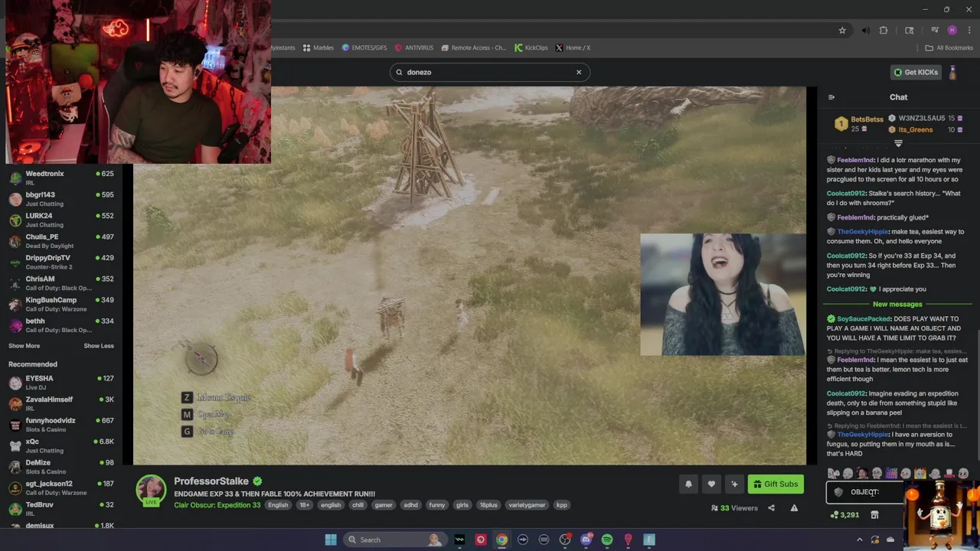Share the stream with the share icon

(771, 508)
